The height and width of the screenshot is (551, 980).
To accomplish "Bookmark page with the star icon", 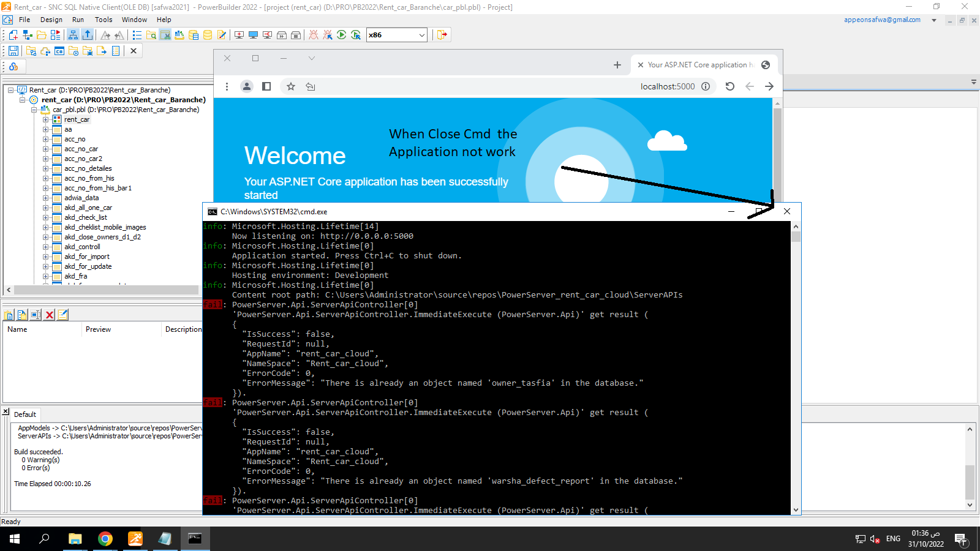I will point(291,86).
